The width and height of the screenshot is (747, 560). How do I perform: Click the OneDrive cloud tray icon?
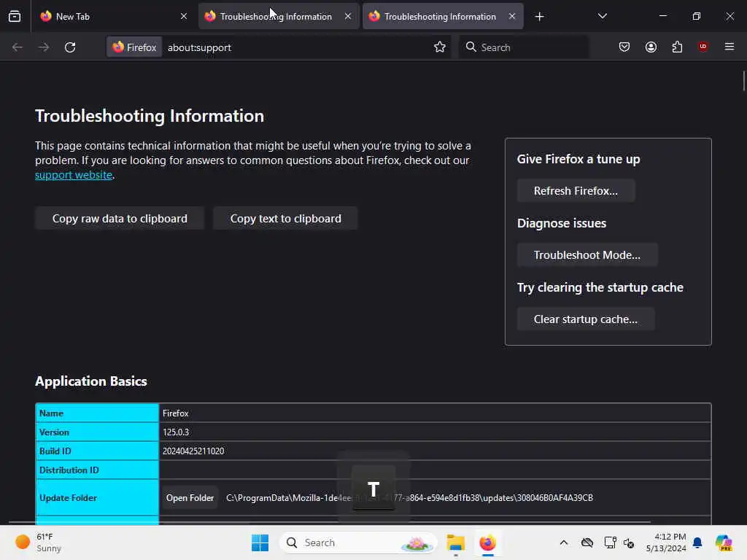(x=587, y=542)
